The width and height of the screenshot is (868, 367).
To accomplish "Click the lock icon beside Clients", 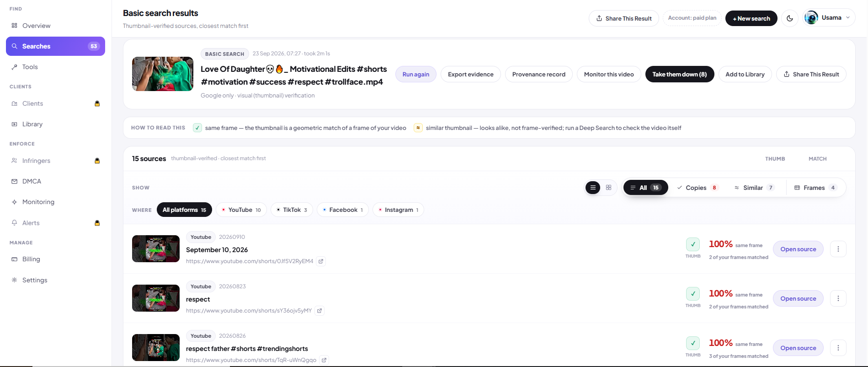I will (x=97, y=103).
